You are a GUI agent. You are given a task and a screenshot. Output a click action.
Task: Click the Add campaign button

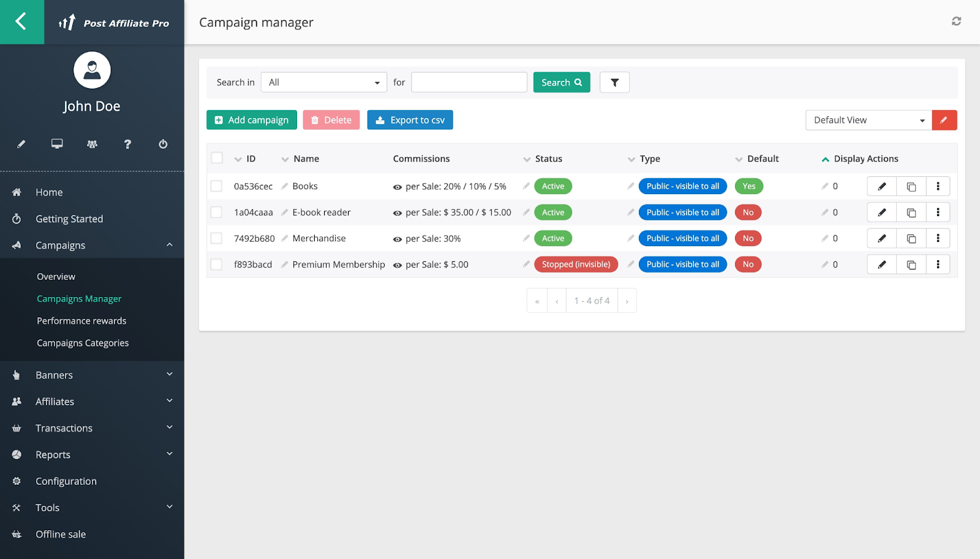(x=251, y=119)
